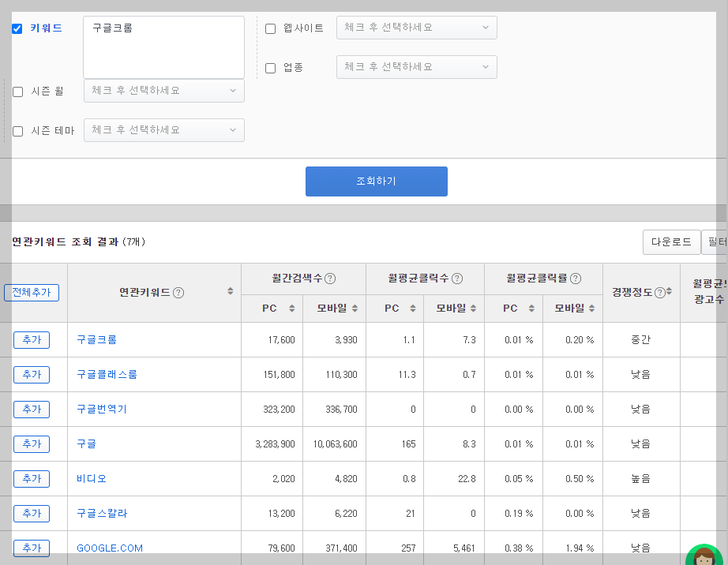Add the 구글크롬 keyword row
The width and height of the screenshot is (728, 565).
point(32,340)
